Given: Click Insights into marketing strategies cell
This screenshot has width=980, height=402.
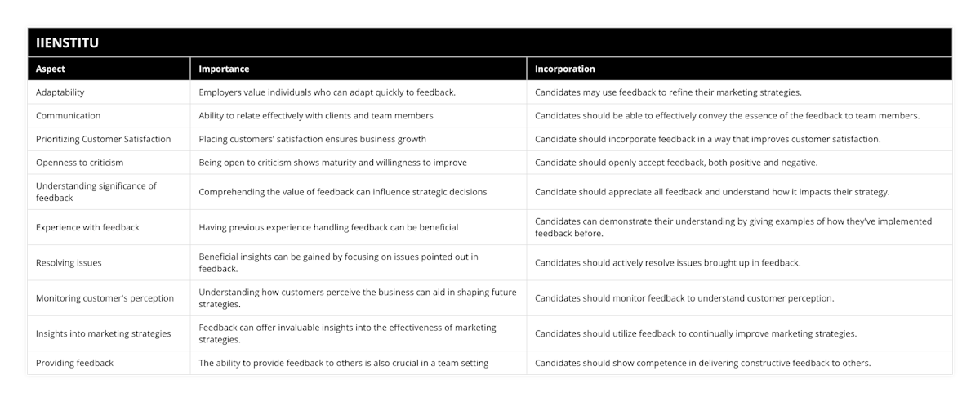Looking at the screenshot, I should click(x=103, y=333).
